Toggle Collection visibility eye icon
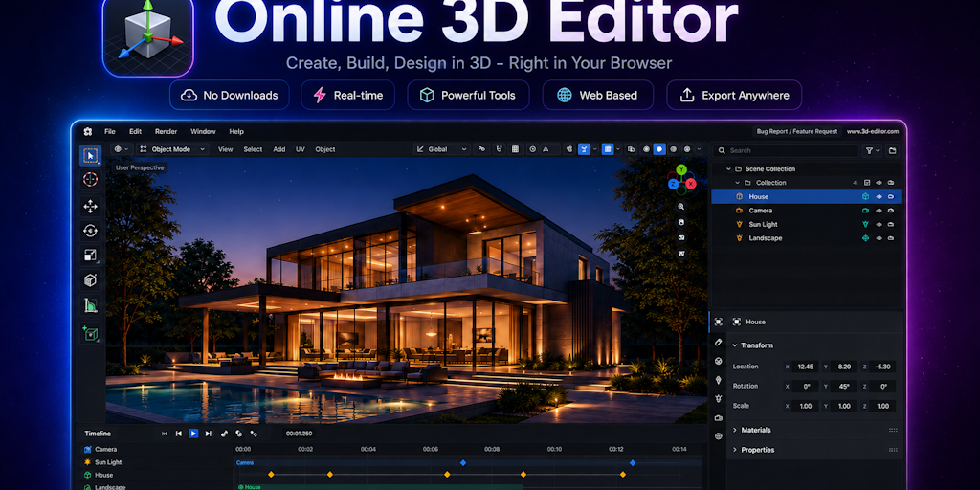980x490 pixels. 879,183
